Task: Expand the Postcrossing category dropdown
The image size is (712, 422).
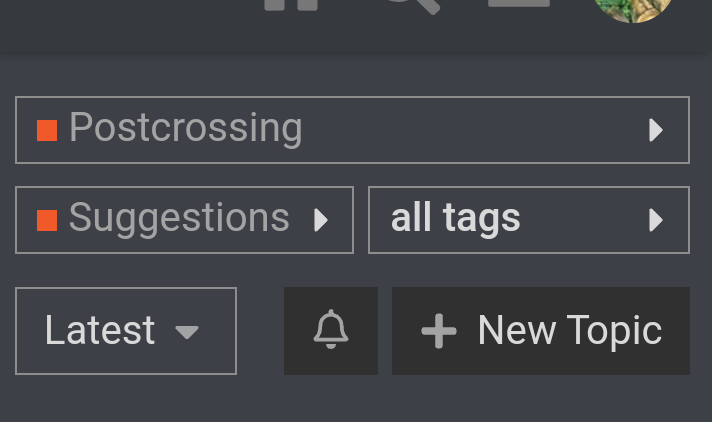Action: (352, 130)
